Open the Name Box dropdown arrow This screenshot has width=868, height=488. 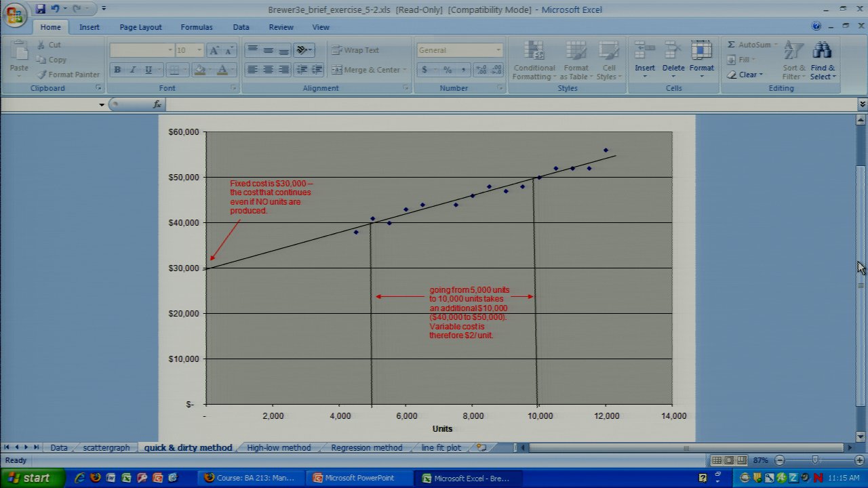(102, 104)
